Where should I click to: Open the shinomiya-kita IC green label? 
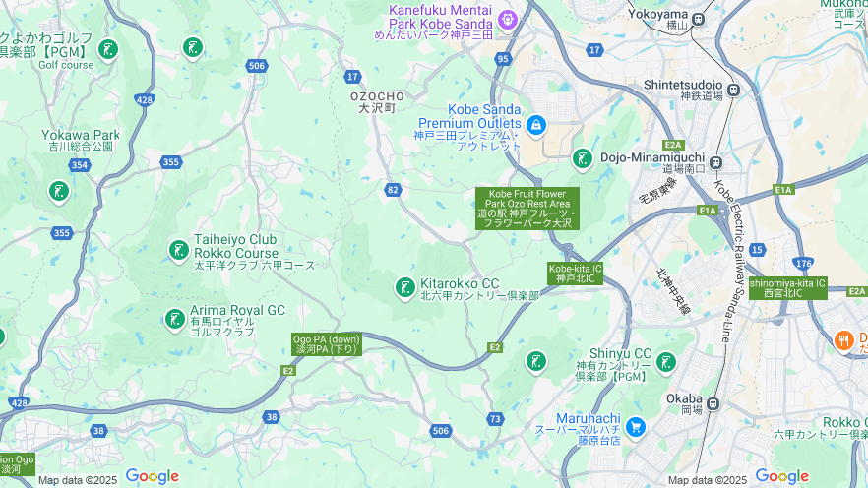tap(787, 288)
